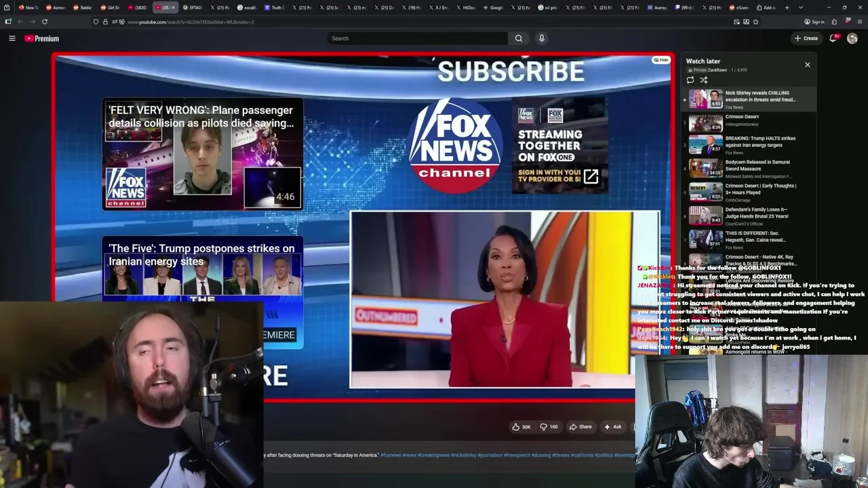Screen dimensions: 868x488
Task: Hide end screen suggestions with Hide button
Action: (661, 60)
